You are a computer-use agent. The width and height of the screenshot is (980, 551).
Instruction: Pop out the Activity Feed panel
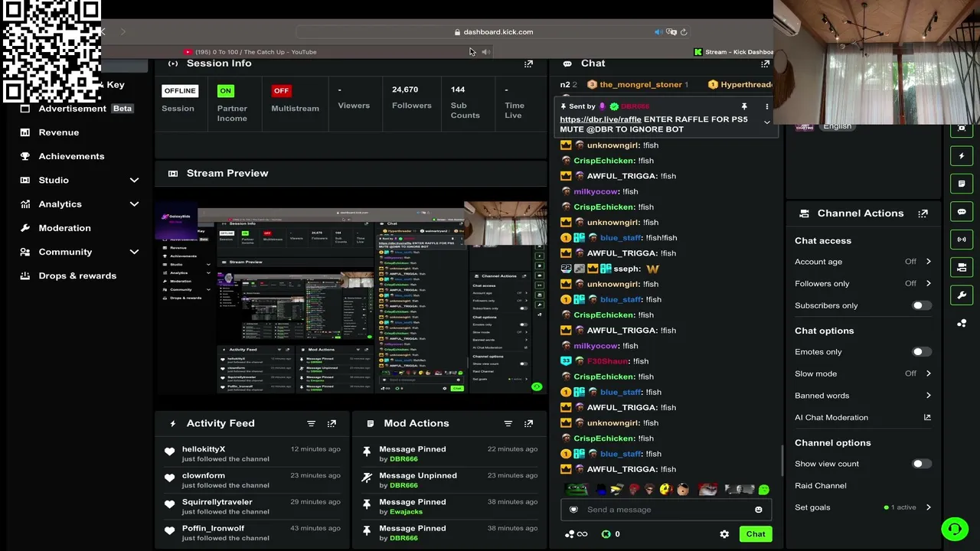pyautogui.click(x=332, y=423)
